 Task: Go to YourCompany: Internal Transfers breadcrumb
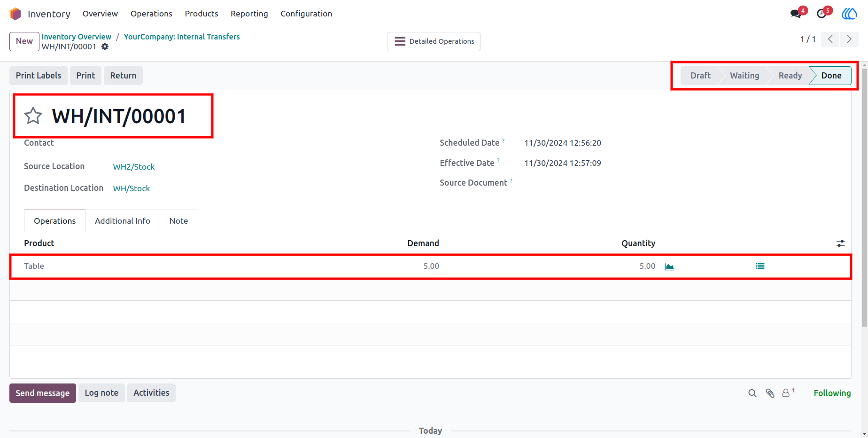coord(182,37)
